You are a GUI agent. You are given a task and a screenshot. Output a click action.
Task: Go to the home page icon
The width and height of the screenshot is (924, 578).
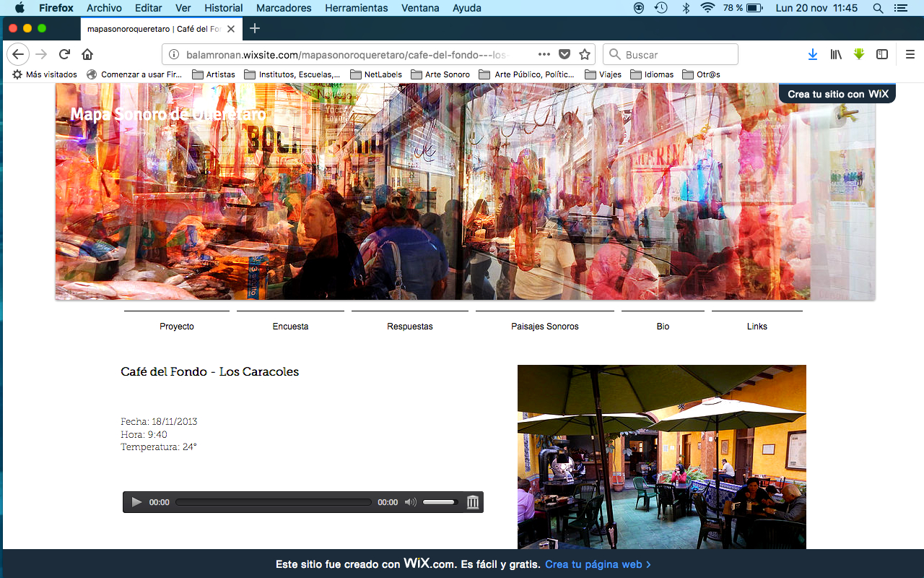tap(87, 54)
